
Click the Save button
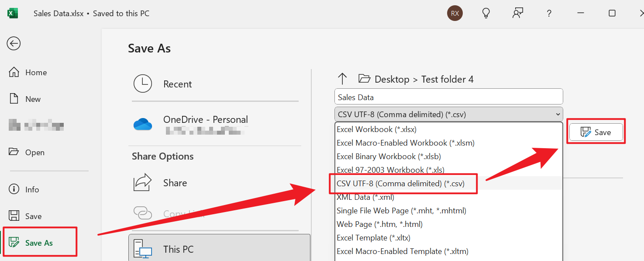(x=596, y=132)
